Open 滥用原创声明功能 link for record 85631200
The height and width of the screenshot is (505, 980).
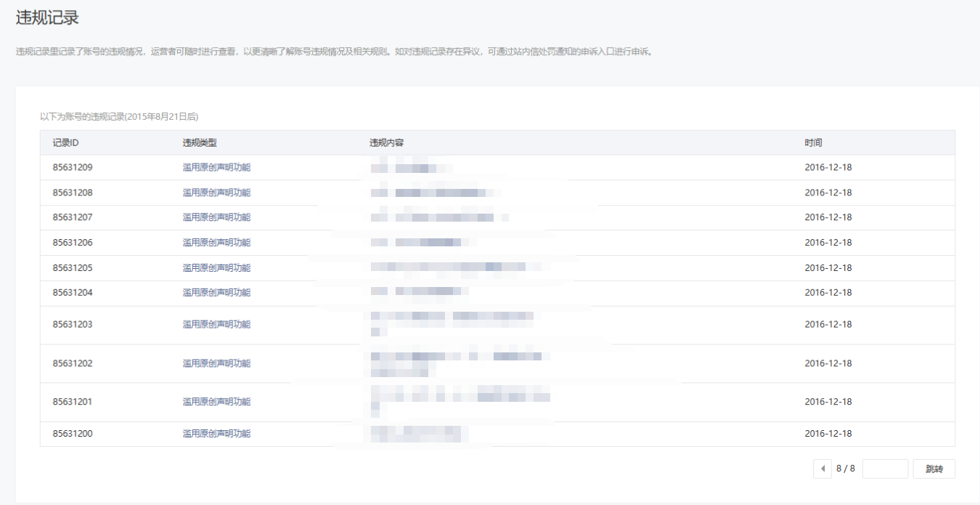(216, 434)
